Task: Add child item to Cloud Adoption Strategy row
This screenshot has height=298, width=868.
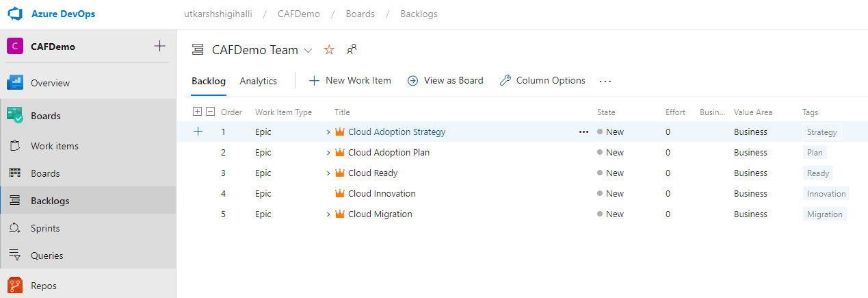Action: 198,132
